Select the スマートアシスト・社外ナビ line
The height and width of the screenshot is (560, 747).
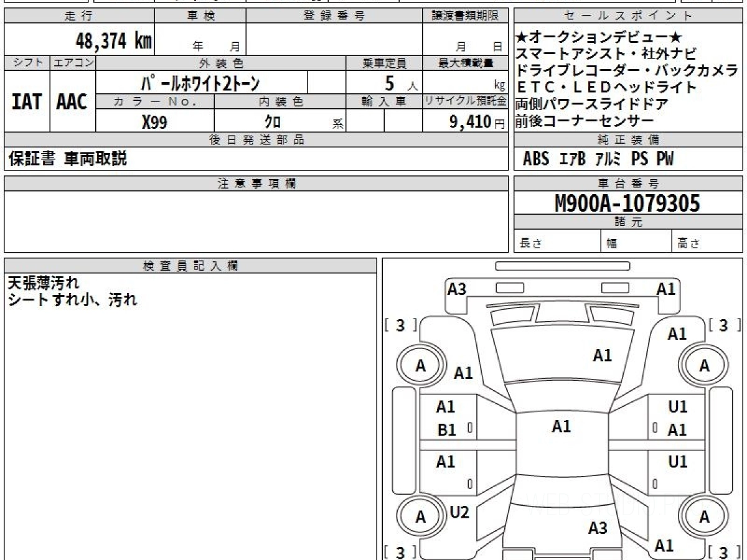click(606, 54)
